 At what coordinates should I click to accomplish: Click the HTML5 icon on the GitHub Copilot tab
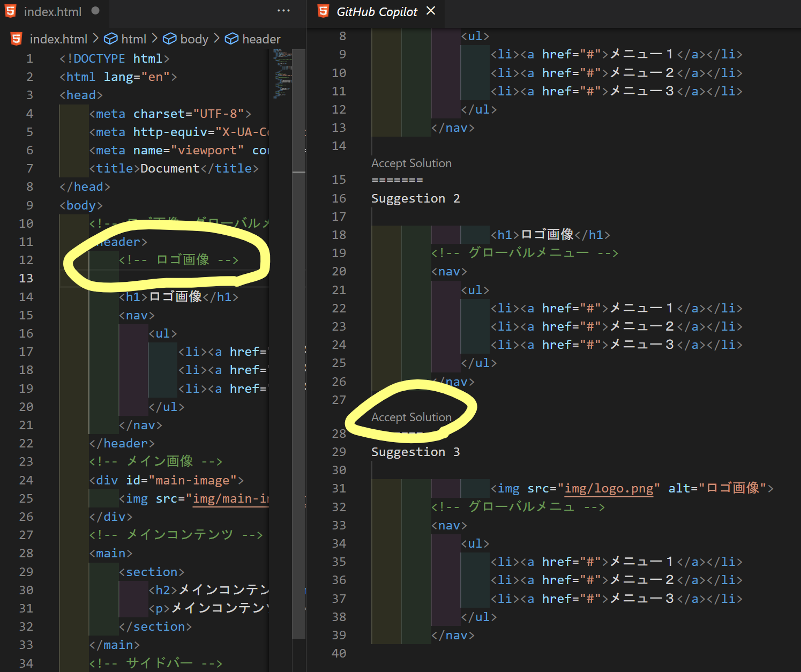[x=324, y=10]
